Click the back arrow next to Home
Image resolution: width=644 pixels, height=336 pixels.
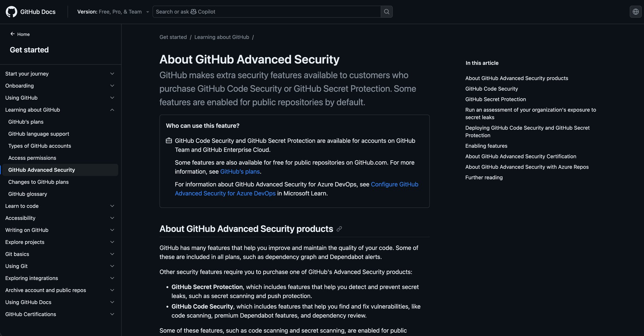coord(12,34)
